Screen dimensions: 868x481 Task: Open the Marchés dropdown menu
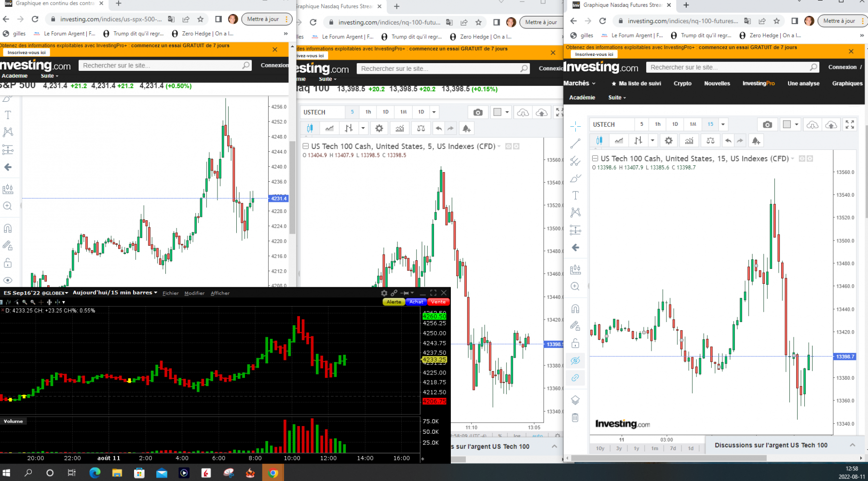point(579,83)
